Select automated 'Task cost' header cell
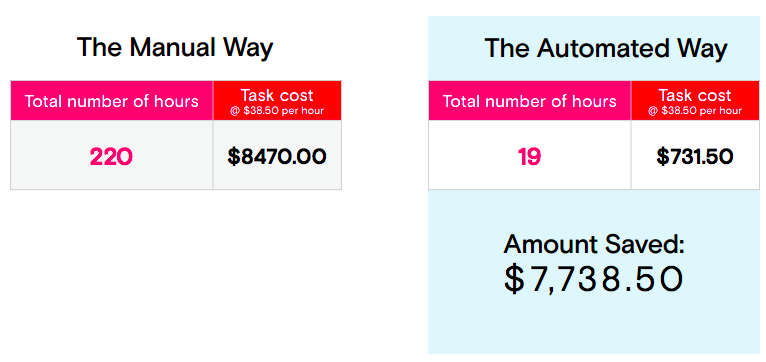766x362 pixels. pos(695,101)
